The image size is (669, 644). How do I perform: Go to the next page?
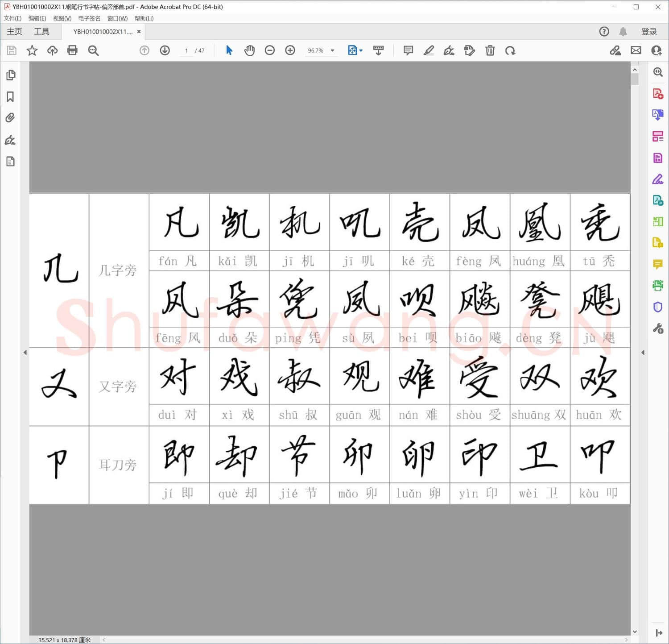click(165, 50)
